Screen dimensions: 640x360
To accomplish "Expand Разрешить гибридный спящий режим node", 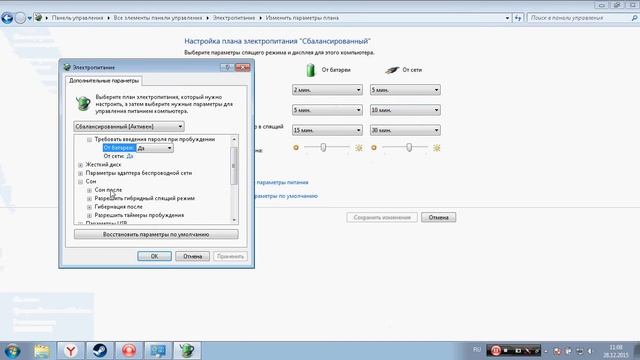I will coord(89,199).
